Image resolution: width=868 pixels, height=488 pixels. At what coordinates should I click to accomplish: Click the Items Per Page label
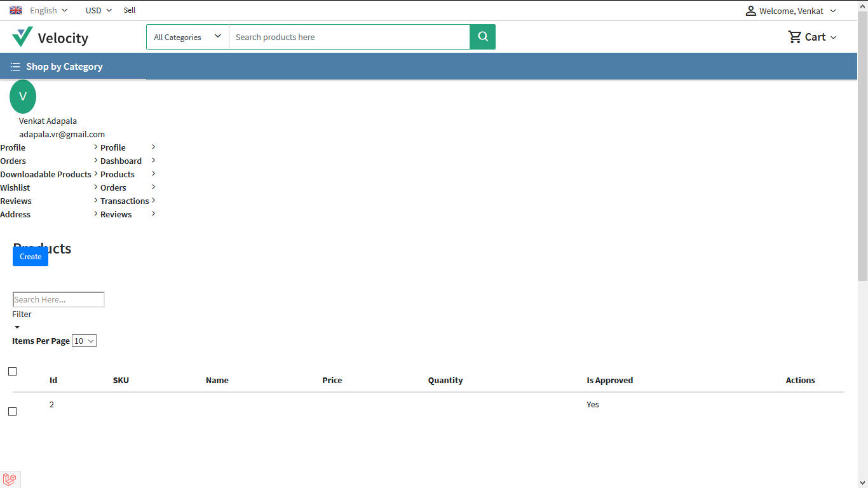[41, 341]
